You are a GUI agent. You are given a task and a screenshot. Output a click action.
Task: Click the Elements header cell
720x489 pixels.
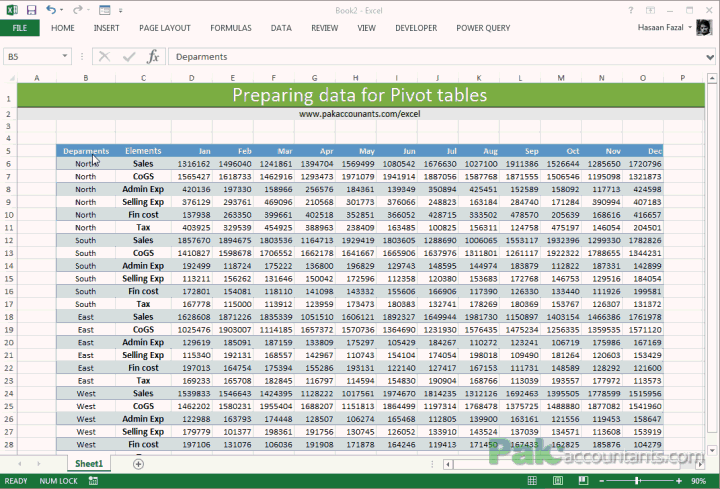tap(143, 151)
